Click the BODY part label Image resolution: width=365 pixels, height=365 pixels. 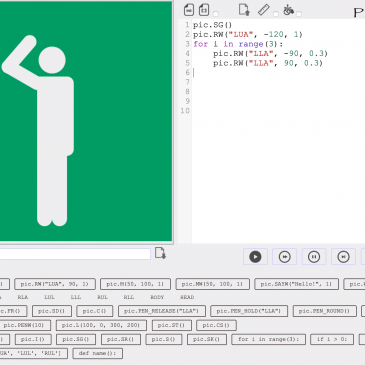157,297
